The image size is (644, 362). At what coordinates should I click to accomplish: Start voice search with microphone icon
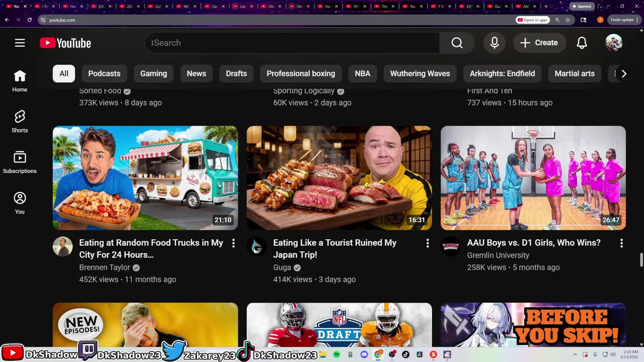(495, 43)
